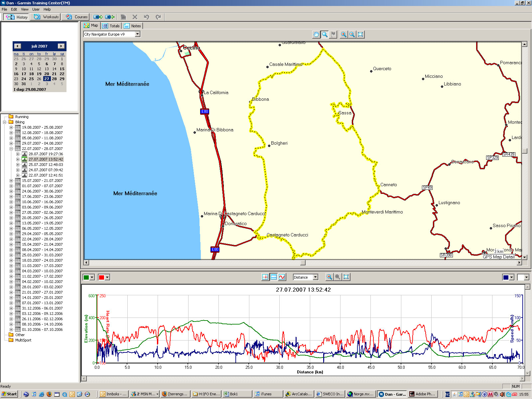Zoom in on the graph

click(329, 277)
